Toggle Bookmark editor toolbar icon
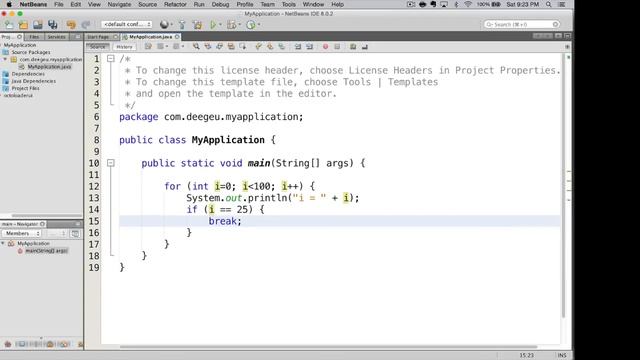Image resolution: width=640 pixels, height=360 pixels. coord(282,47)
